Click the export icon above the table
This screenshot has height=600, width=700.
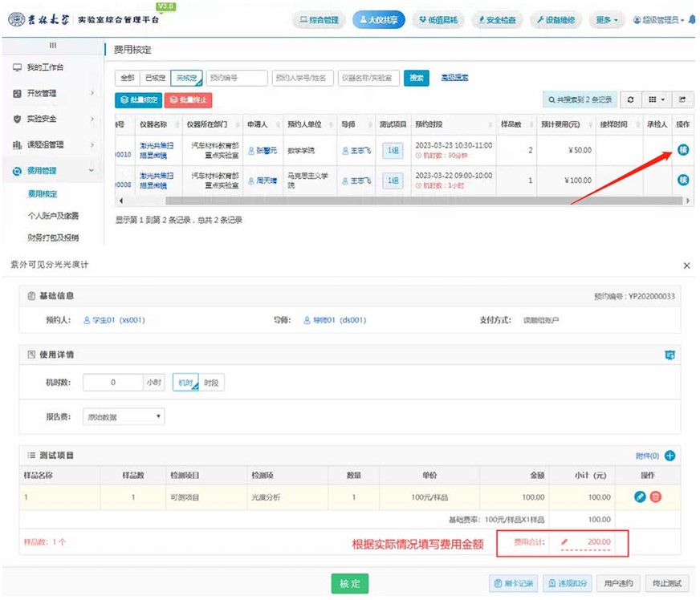click(682, 100)
